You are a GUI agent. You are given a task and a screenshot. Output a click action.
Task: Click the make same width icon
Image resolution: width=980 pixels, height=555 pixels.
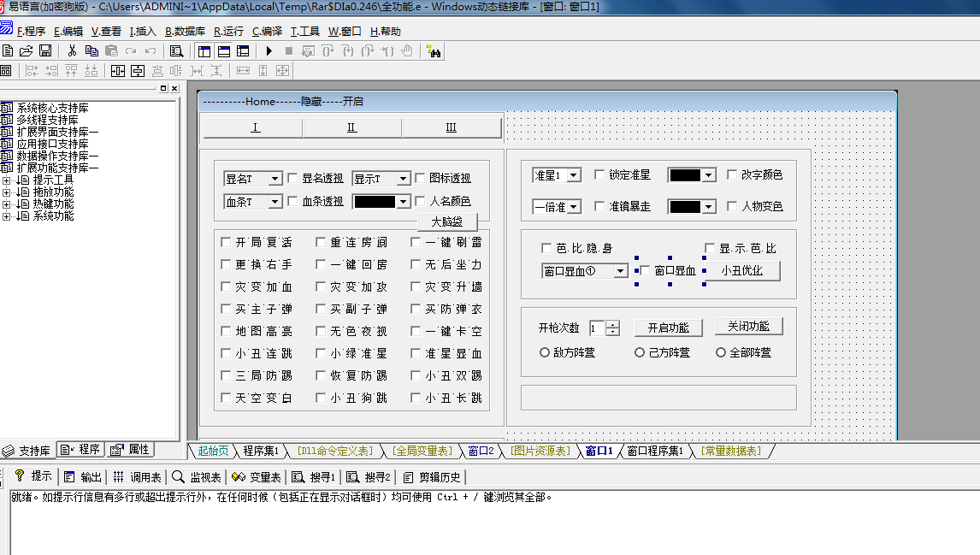[x=243, y=71]
